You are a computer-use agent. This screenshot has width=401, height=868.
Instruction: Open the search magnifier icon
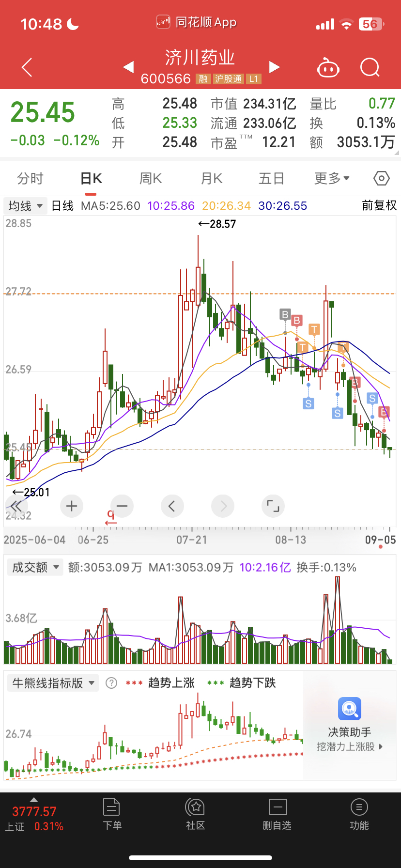[370, 68]
